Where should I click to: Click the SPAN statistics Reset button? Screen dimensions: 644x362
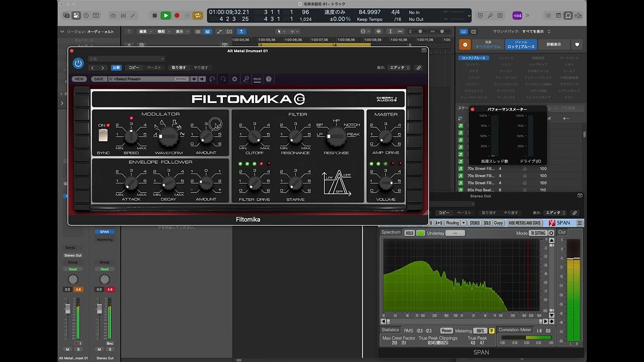coord(447,331)
